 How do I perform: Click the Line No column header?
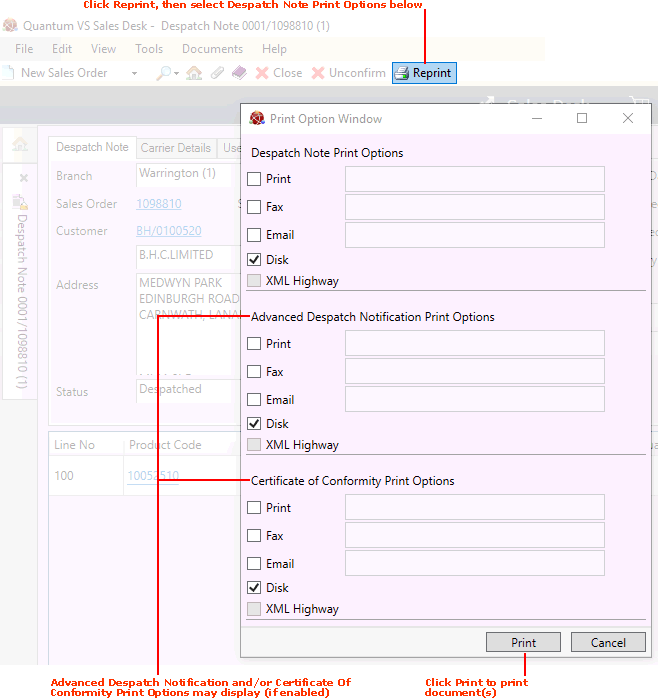tap(74, 445)
